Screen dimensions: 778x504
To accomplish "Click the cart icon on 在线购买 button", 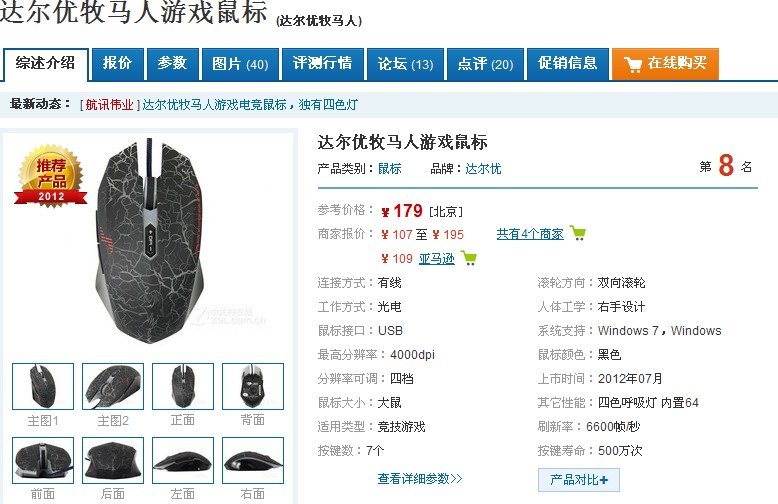I will (633, 64).
